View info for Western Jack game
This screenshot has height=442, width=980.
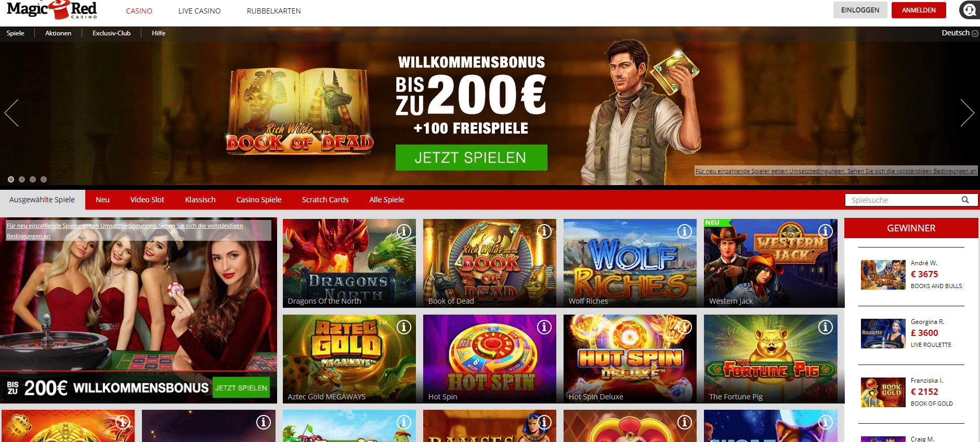(x=826, y=231)
